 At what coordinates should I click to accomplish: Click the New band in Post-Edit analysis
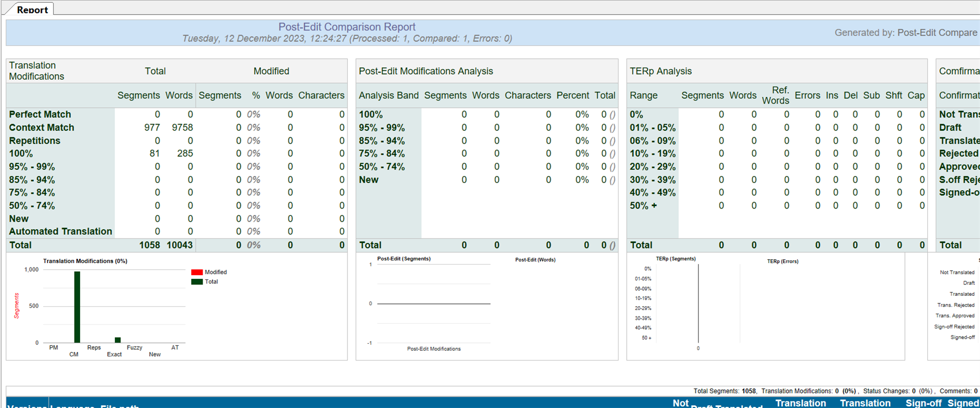[369, 180]
